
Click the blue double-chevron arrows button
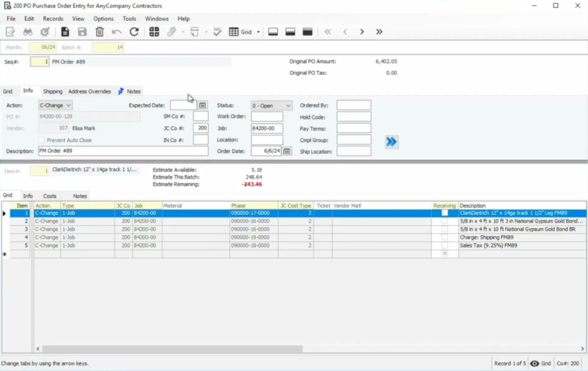click(x=391, y=142)
